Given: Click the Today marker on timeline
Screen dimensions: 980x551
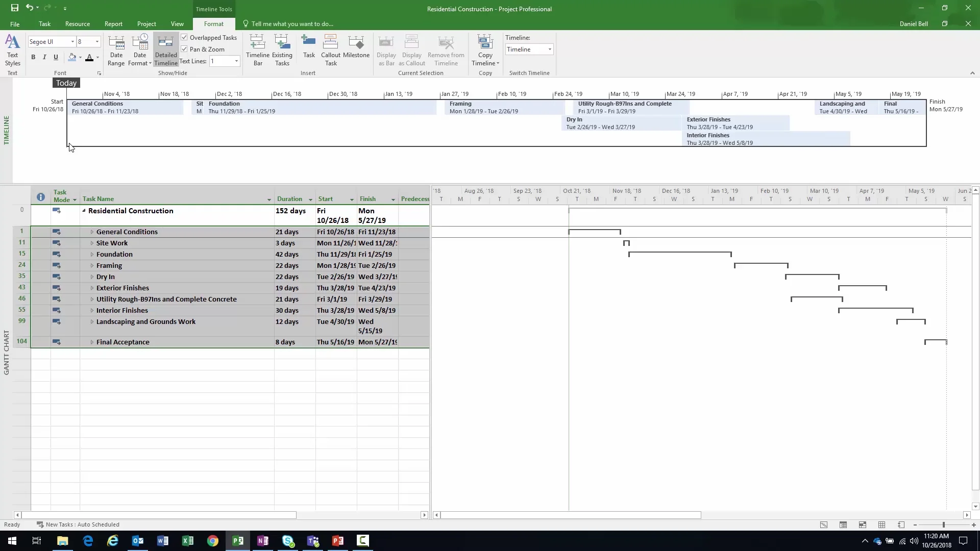Looking at the screenshot, I should [66, 83].
